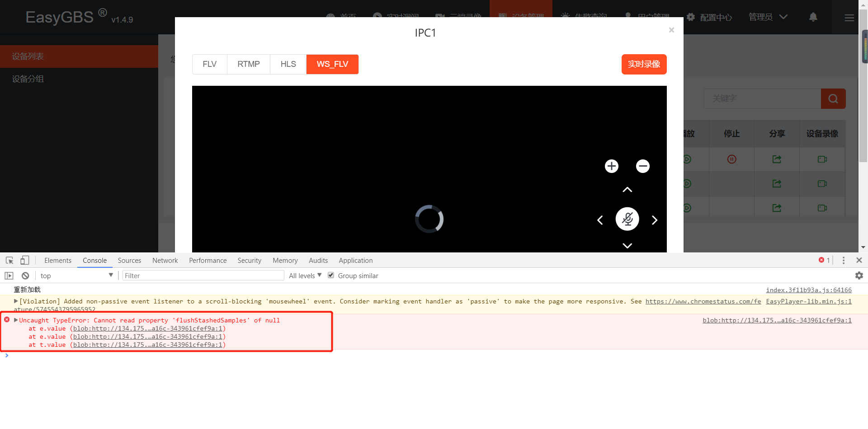Select the 重新加载 console log text

tap(27, 290)
